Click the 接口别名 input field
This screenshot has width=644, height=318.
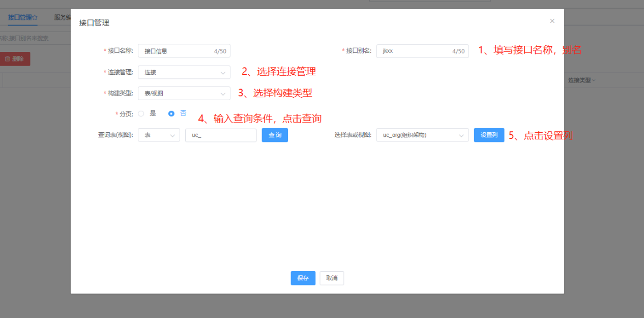tap(422, 51)
